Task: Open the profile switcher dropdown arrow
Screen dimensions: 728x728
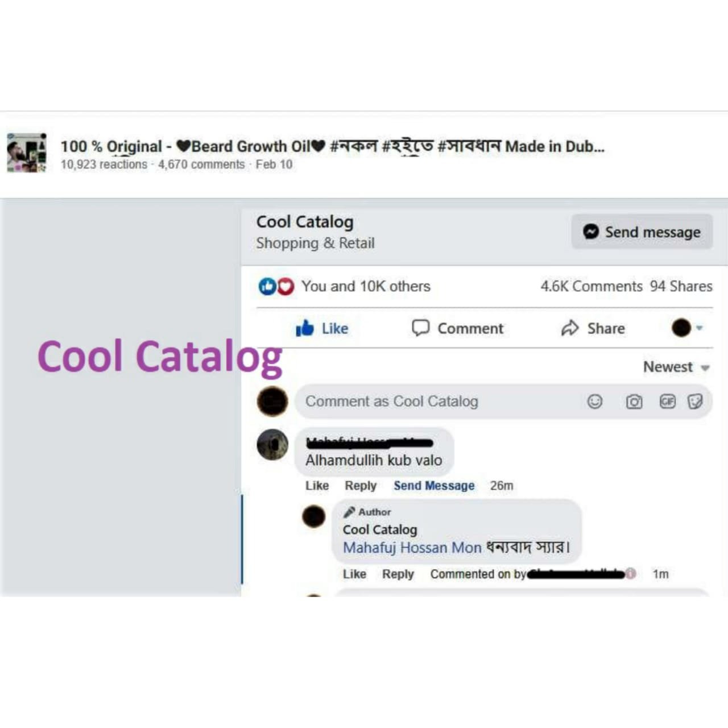Action: click(700, 328)
